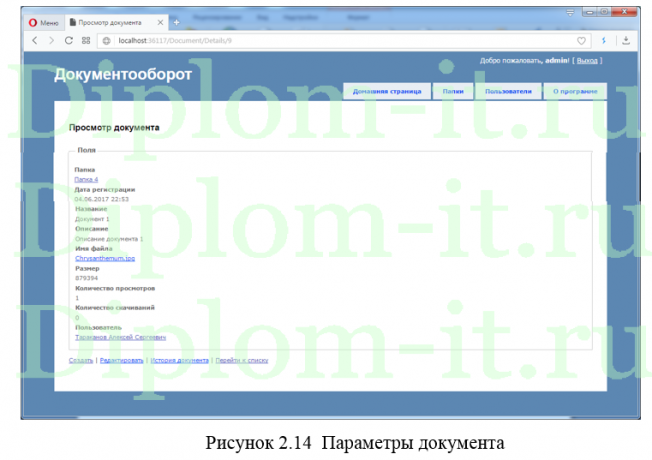Screen dimensions: 652x460
Task: Open the Пользователи menu item
Action: 508,92
